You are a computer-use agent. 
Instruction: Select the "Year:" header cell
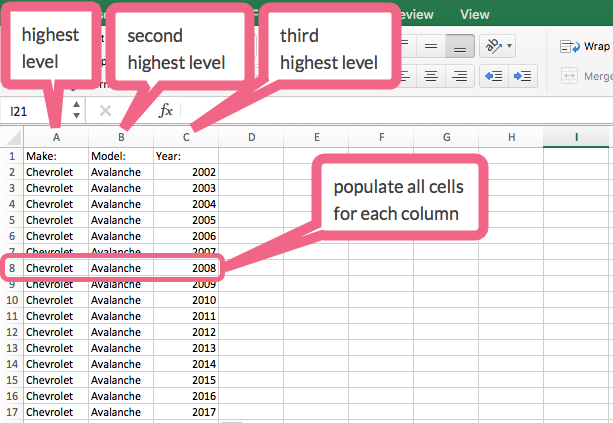[186, 156]
